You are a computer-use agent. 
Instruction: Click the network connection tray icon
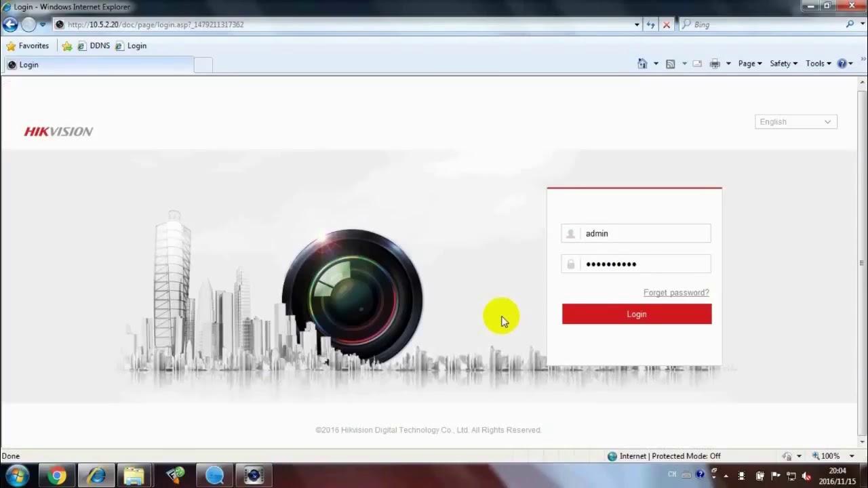[791, 476]
